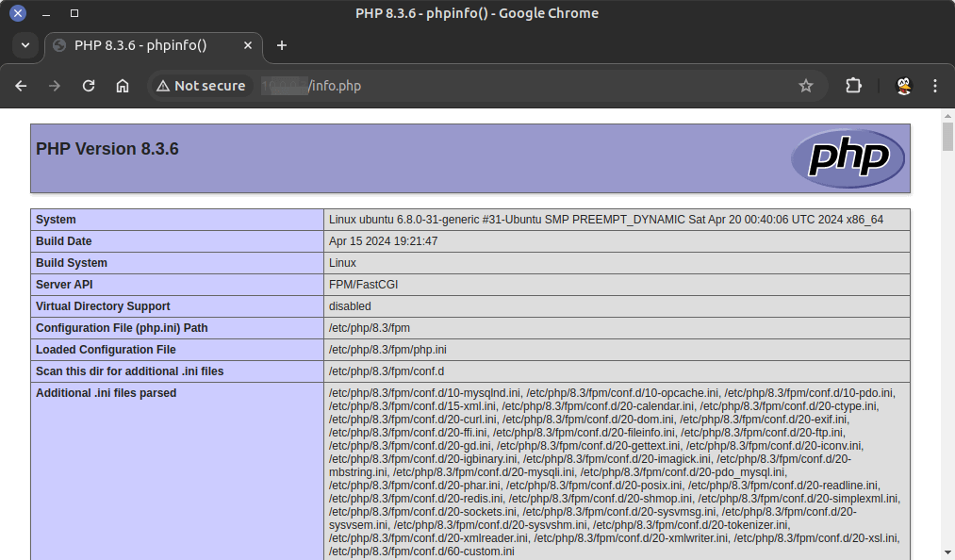Open the three-dot Chrome menu
The height and width of the screenshot is (560, 955).
934,85
